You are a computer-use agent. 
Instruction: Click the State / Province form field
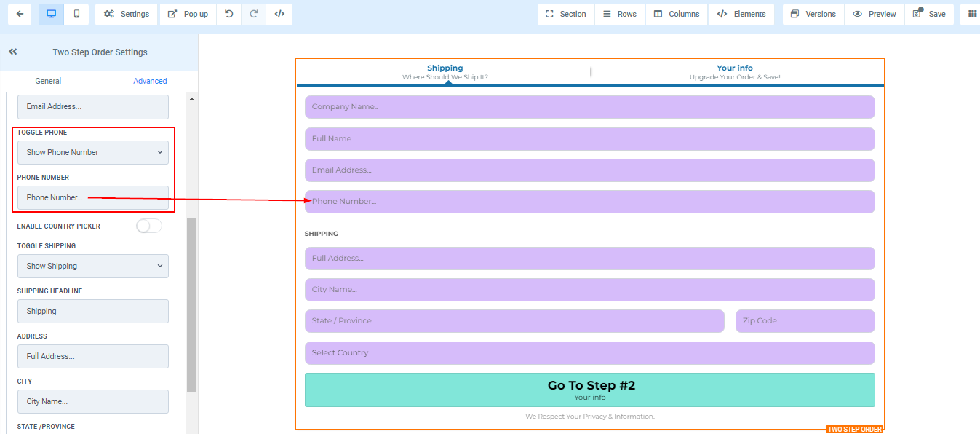point(514,321)
